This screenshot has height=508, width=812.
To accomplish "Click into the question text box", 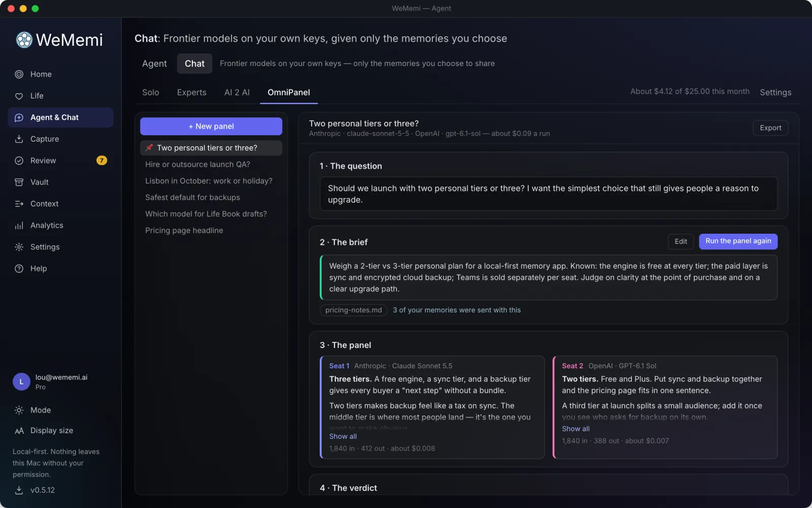I will 549,194.
